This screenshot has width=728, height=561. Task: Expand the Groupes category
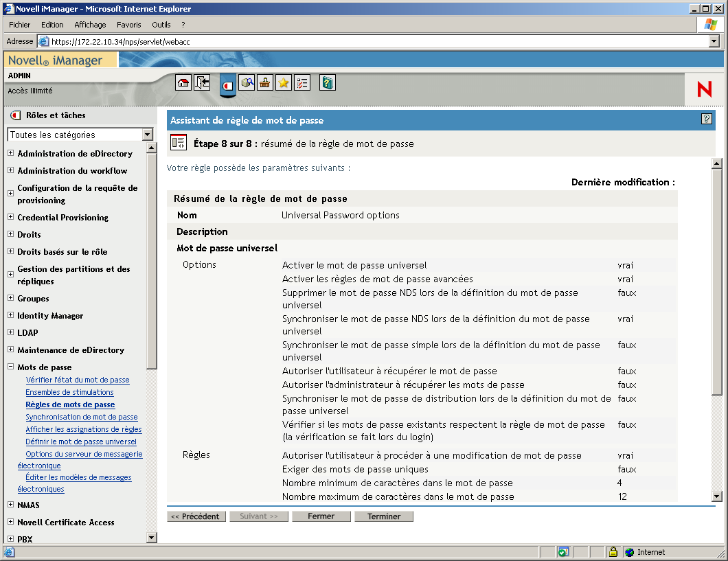click(11, 298)
